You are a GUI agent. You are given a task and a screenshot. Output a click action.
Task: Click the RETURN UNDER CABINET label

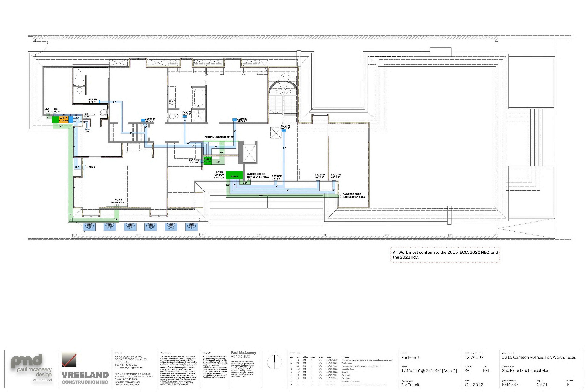(x=219, y=137)
